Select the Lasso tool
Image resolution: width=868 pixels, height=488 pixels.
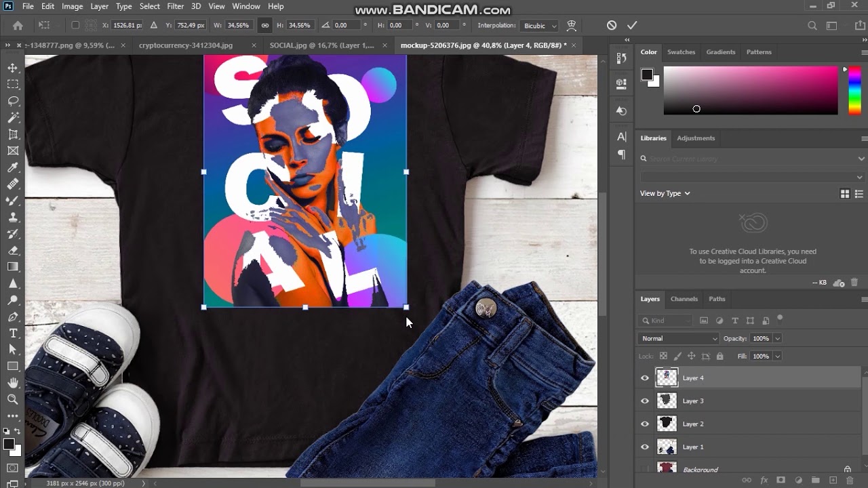(x=13, y=101)
